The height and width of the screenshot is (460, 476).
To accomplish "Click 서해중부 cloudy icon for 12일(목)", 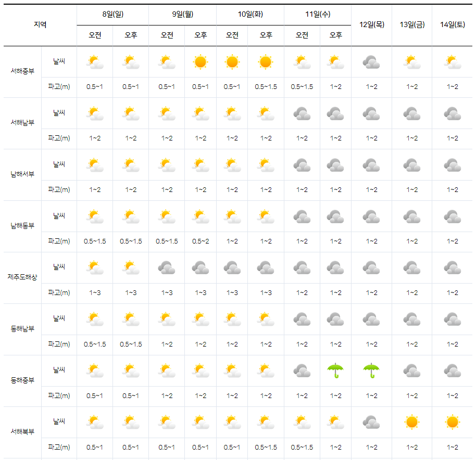I will (x=371, y=62).
